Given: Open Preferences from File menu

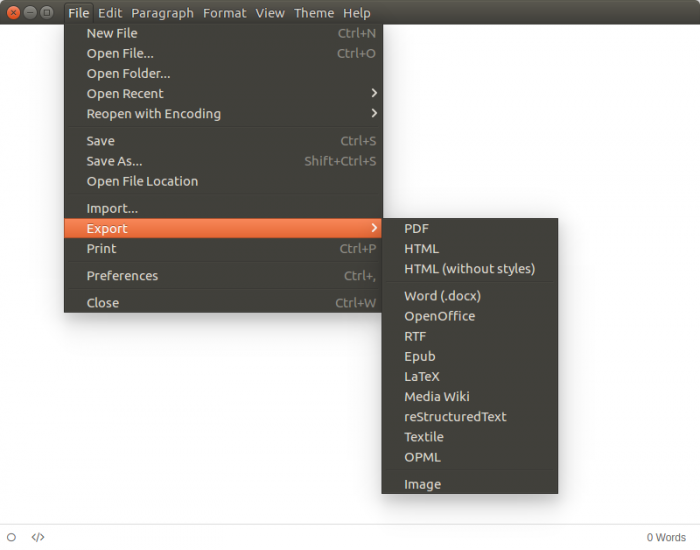Looking at the screenshot, I should click(122, 275).
